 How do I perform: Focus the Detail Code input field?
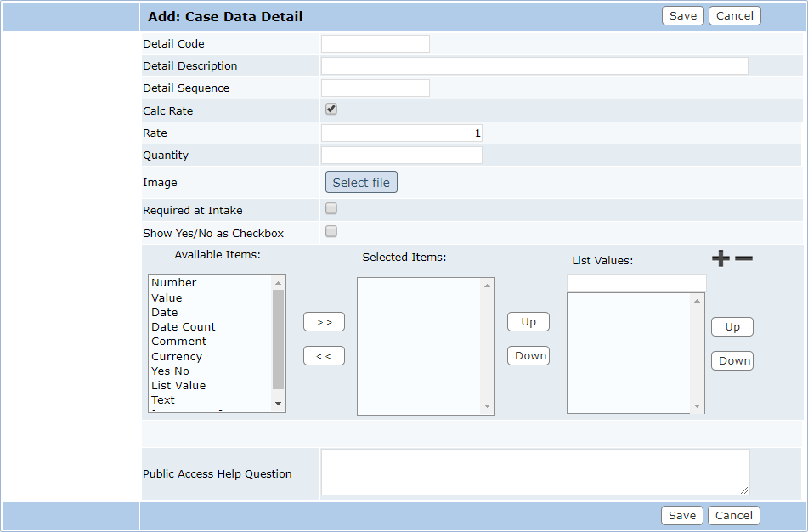coord(376,44)
